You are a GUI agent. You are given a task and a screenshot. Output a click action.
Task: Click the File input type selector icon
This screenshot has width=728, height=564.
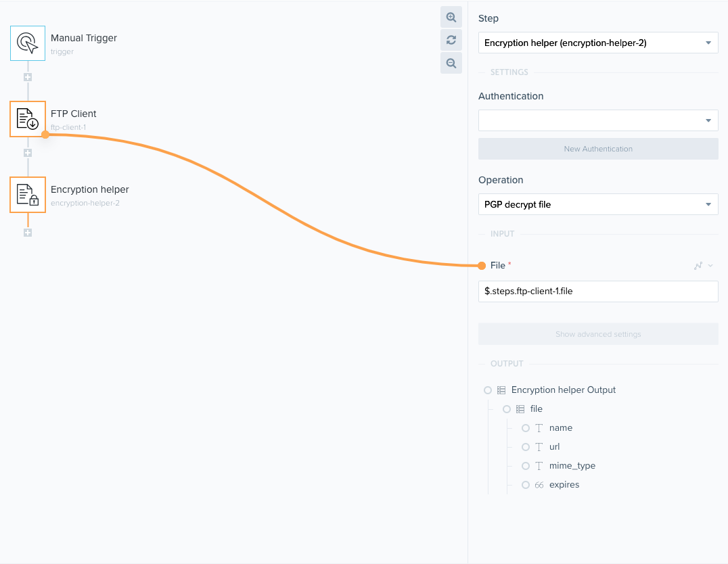pyautogui.click(x=702, y=266)
